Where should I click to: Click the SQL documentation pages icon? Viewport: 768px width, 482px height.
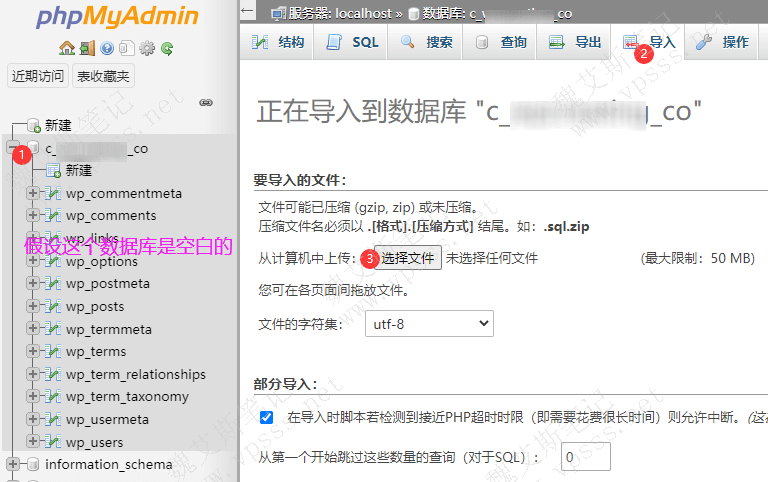[127, 48]
